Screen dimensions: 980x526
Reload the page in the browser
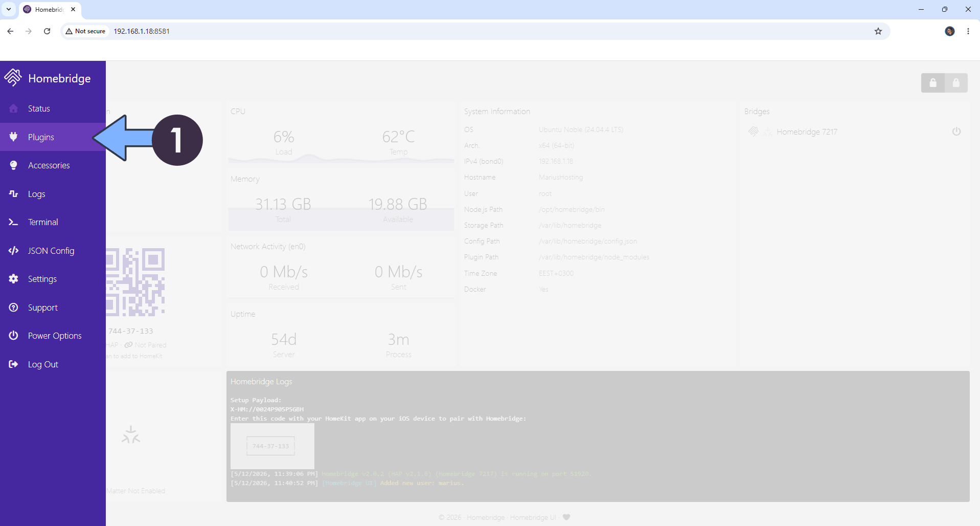pos(47,31)
